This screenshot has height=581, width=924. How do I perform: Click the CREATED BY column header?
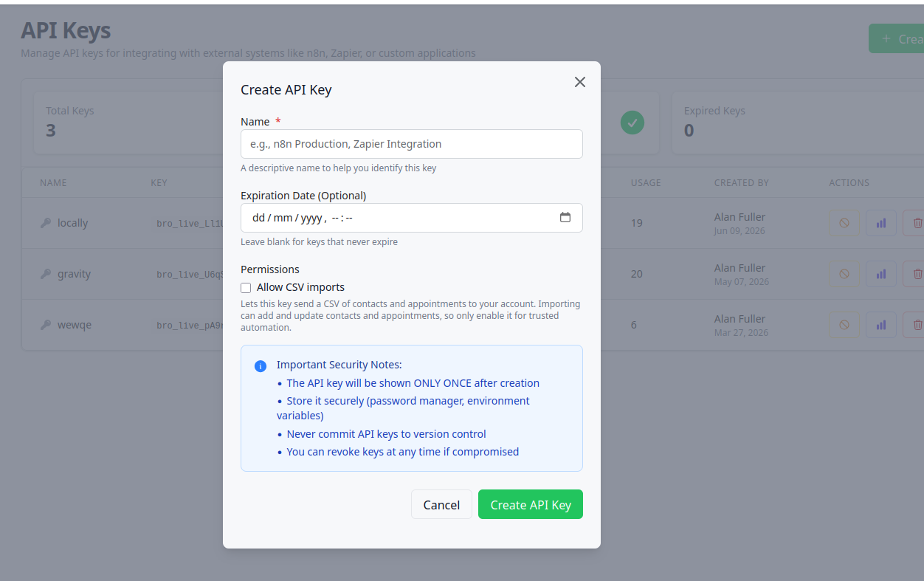click(742, 182)
